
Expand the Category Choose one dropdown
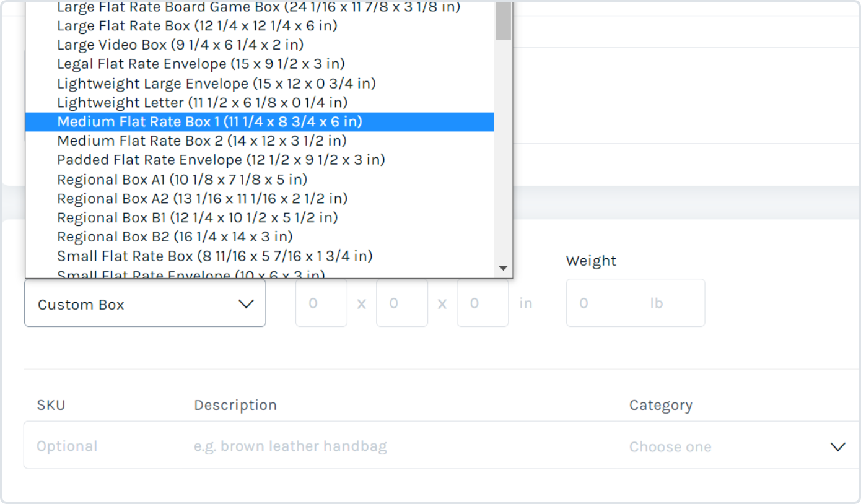click(x=737, y=446)
